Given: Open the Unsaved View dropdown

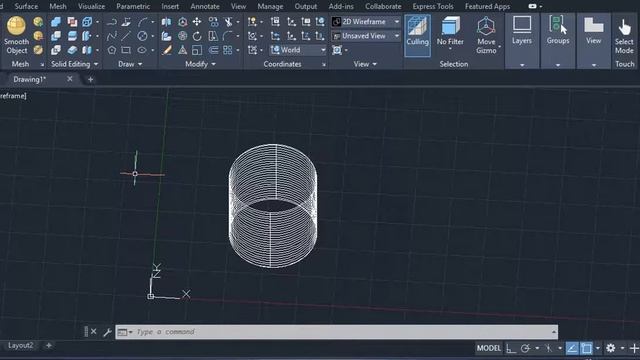Looking at the screenshot, I should 366,36.
